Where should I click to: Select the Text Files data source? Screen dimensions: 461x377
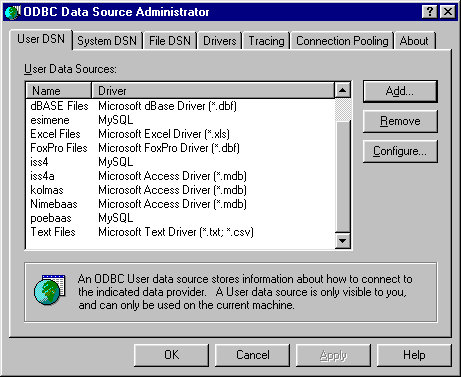tap(53, 232)
